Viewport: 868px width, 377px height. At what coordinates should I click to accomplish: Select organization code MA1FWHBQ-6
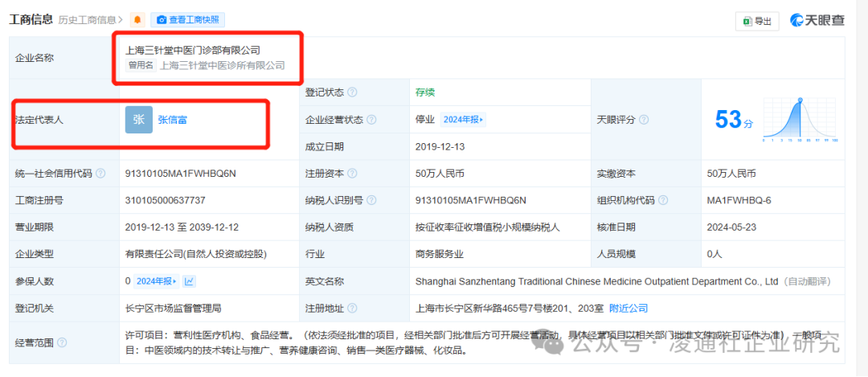739,200
